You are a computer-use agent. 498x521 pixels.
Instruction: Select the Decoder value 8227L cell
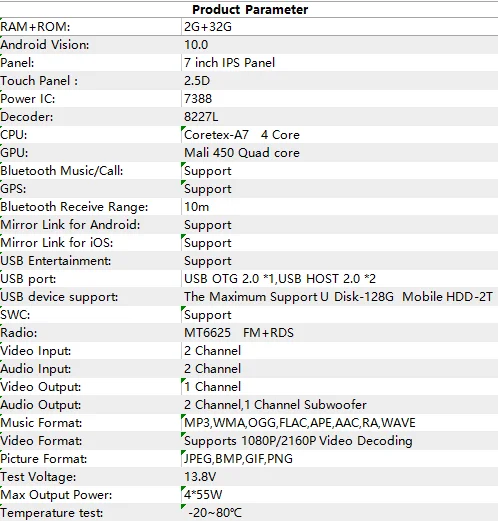pos(340,117)
